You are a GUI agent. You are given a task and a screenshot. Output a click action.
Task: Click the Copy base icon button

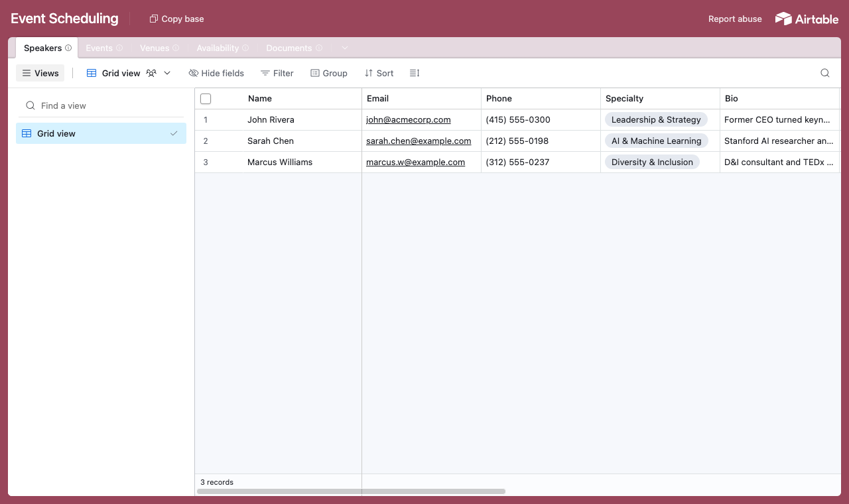tap(176, 19)
